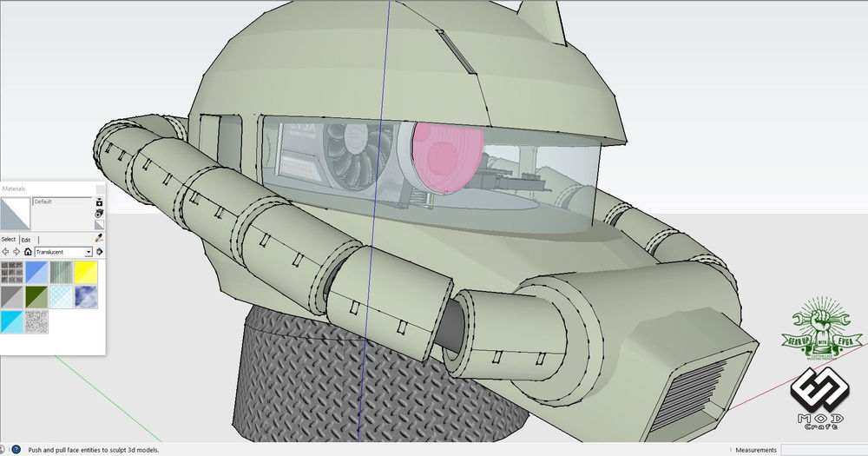Click the Create Material icon
The width and height of the screenshot is (868, 456).
click(x=100, y=202)
